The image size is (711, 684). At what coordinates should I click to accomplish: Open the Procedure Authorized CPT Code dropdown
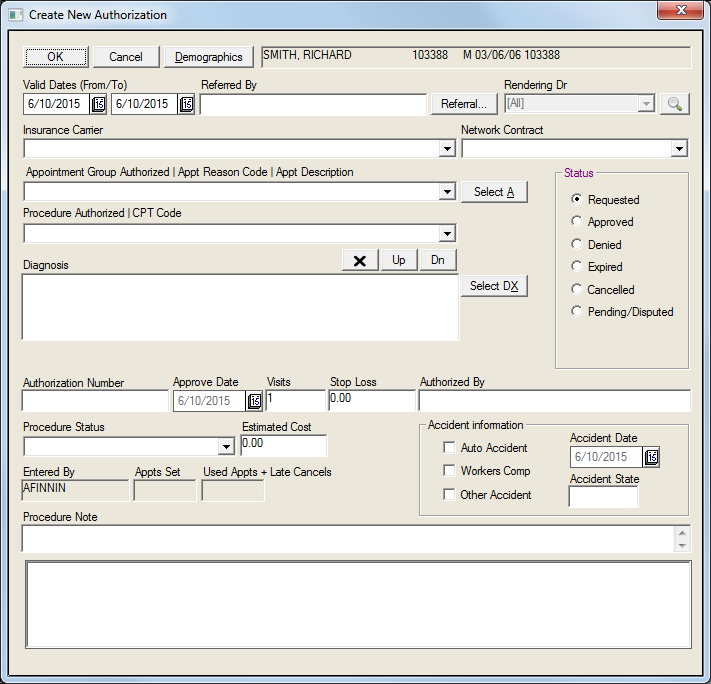pyautogui.click(x=447, y=234)
